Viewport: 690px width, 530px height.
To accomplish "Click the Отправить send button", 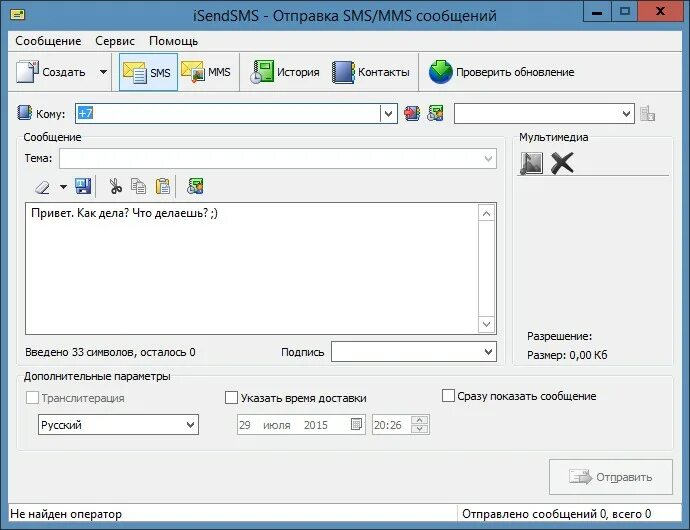I will pos(611,477).
